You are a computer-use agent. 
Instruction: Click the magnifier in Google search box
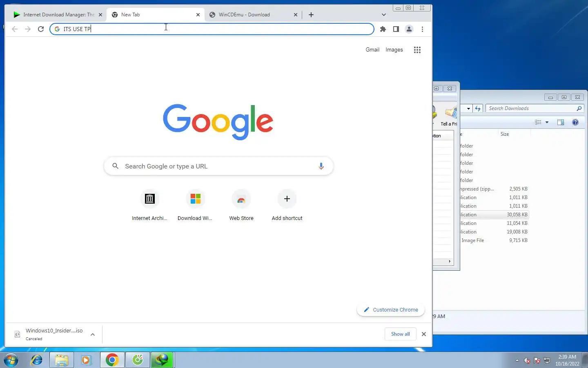116,166
